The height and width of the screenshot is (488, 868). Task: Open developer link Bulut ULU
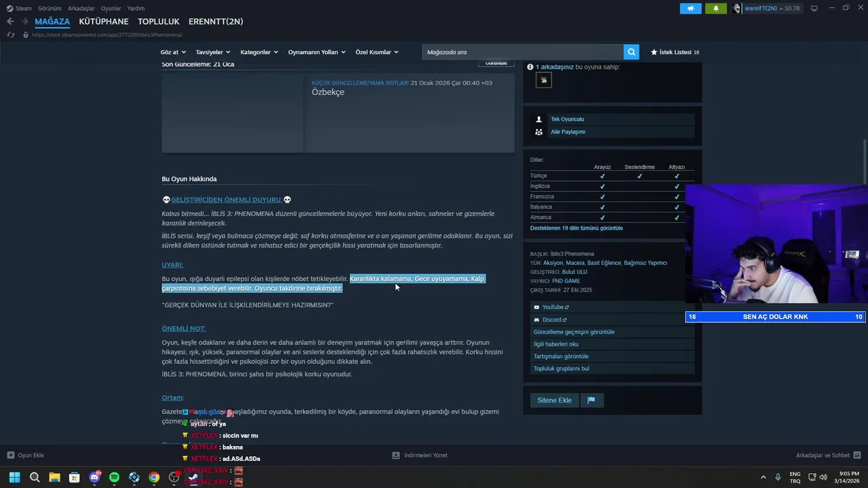tap(574, 272)
